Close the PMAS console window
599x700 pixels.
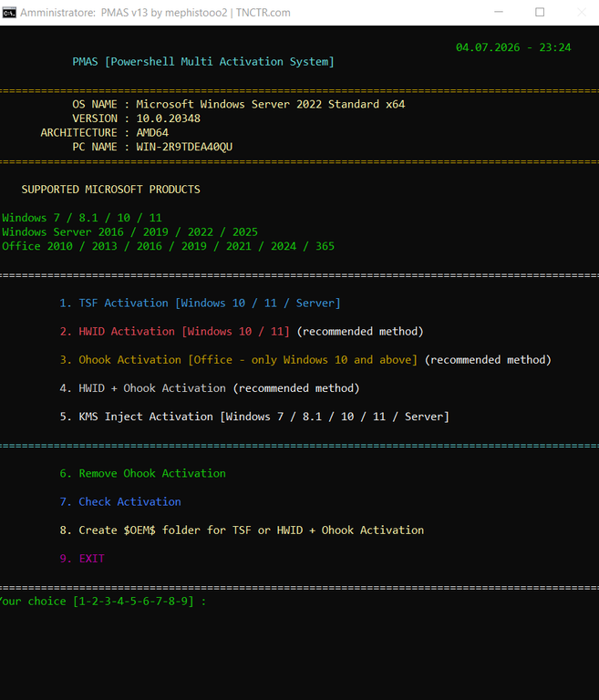click(581, 12)
